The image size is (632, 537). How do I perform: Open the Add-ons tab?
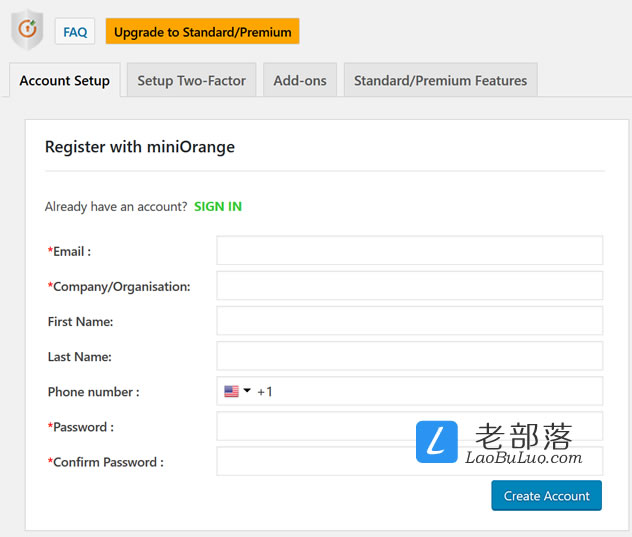coord(300,80)
